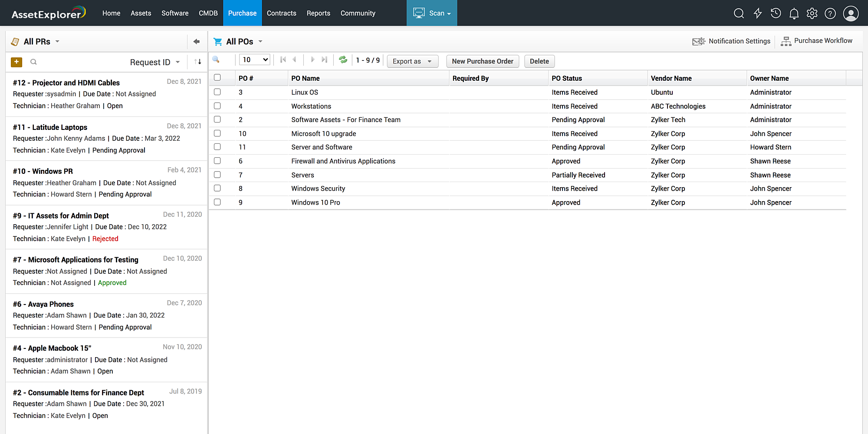Check the box for the Linux OS purchase order
Image resolution: width=868 pixels, height=434 pixels.
[x=217, y=92]
